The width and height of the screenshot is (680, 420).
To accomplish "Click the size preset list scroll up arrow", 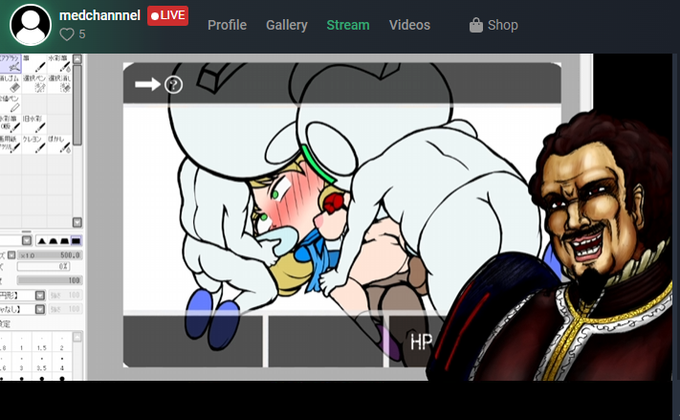I will [x=77, y=337].
